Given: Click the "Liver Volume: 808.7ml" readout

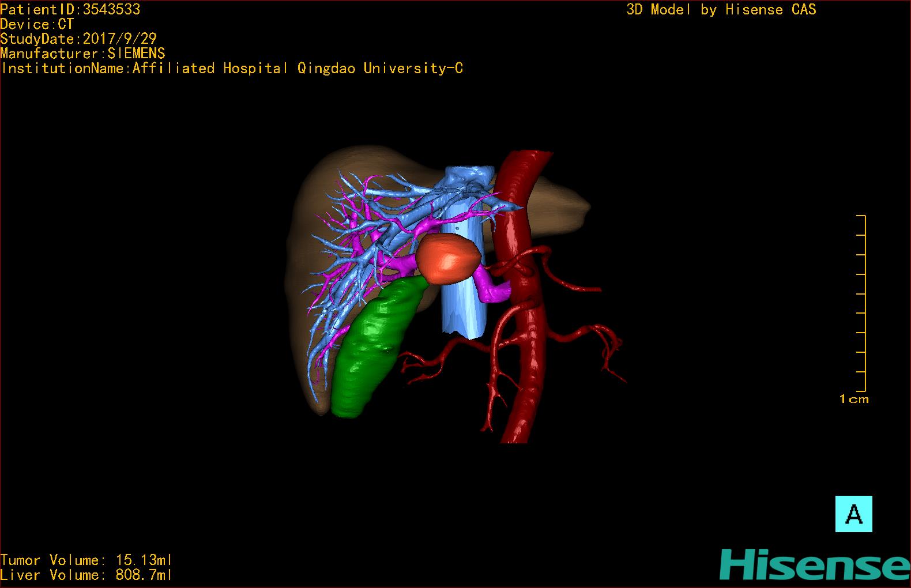Looking at the screenshot, I should pyautogui.click(x=86, y=575).
